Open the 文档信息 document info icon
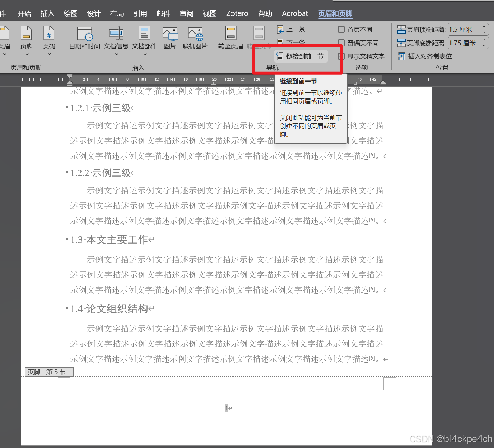Viewport: 494px width, 448px height. [x=116, y=33]
